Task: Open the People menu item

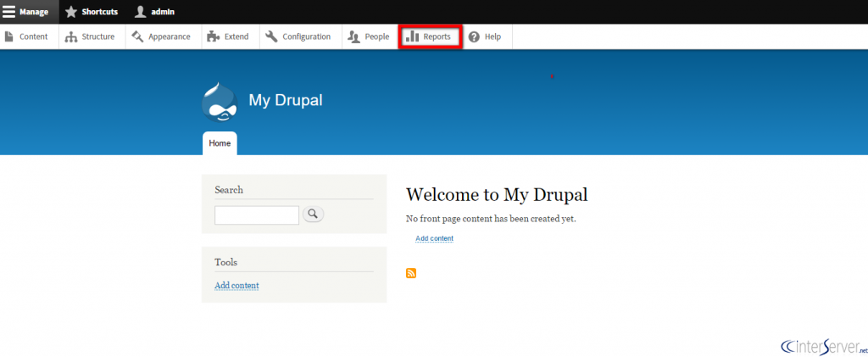Action: 370,36
